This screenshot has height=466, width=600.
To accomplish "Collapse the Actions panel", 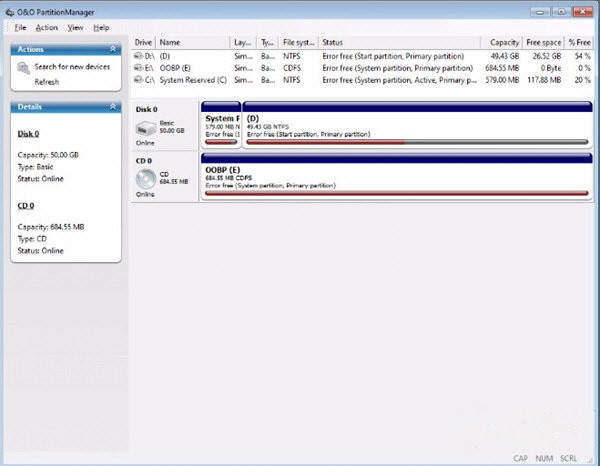I will pos(115,49).
